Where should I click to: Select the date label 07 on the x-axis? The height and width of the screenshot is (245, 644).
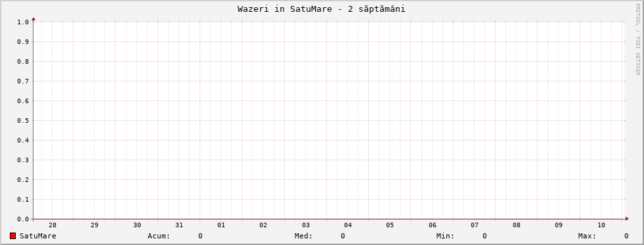475,225
